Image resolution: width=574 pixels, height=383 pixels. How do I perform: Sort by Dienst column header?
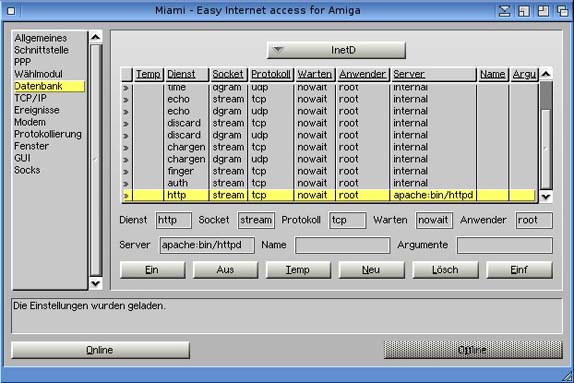pos(187,74)
